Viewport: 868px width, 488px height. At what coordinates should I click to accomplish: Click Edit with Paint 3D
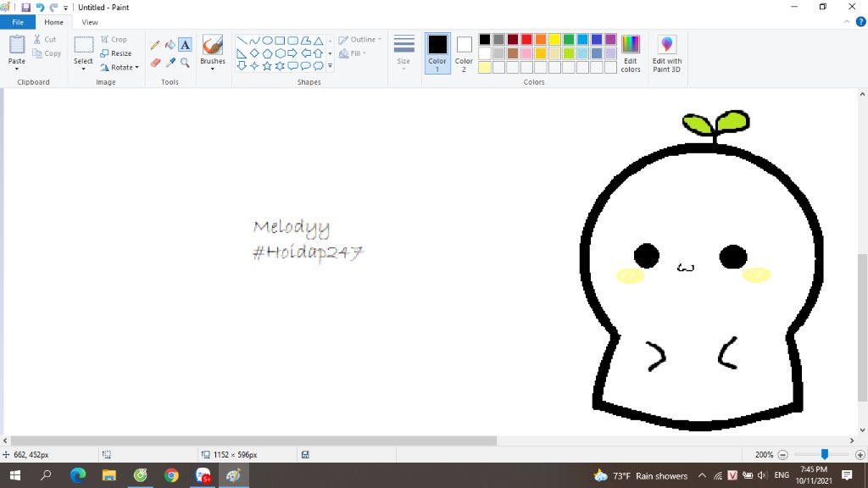point(667,53)
